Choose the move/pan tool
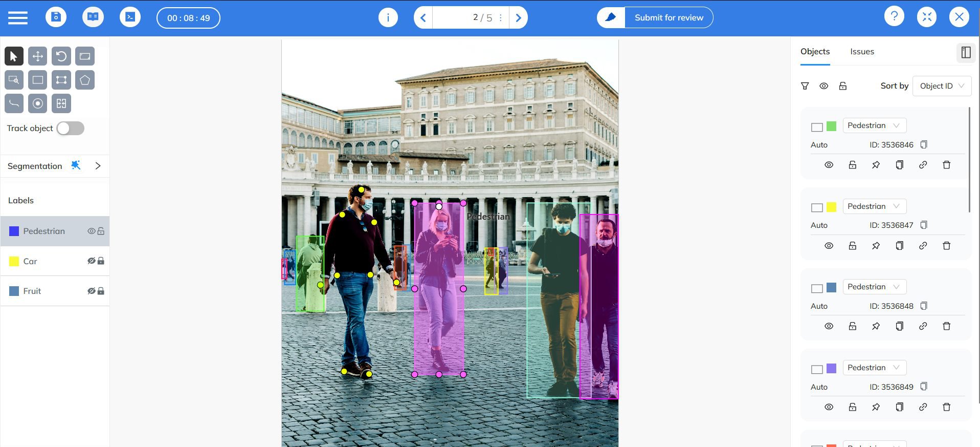 click(x=38, y=56)
